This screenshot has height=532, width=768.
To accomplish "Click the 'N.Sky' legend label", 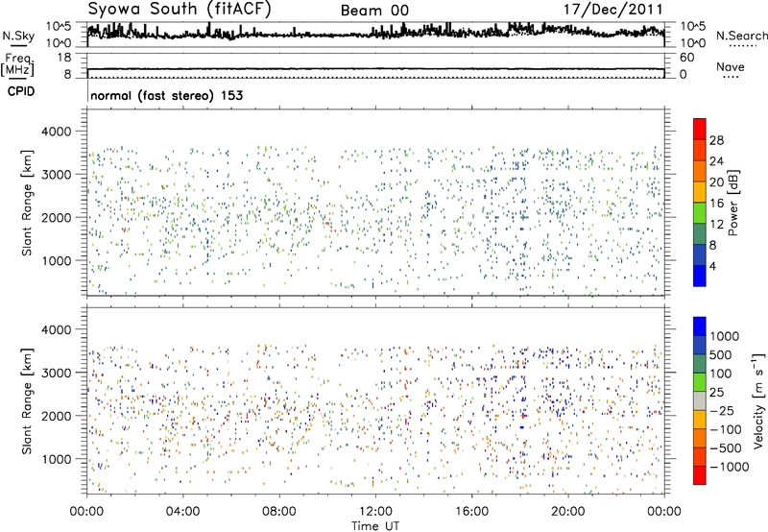I will pos(18,36).
